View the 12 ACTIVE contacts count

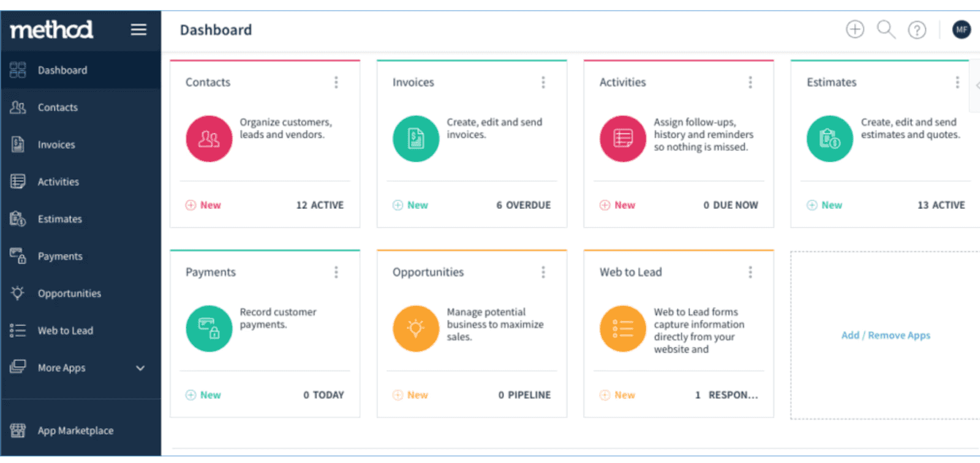coord(320,205)
